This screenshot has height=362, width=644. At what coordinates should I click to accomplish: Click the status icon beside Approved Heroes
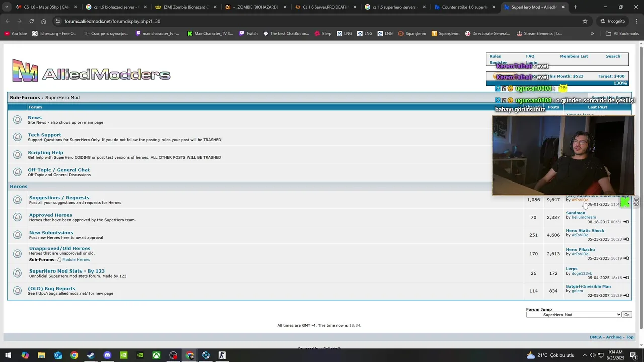(17, 217)
